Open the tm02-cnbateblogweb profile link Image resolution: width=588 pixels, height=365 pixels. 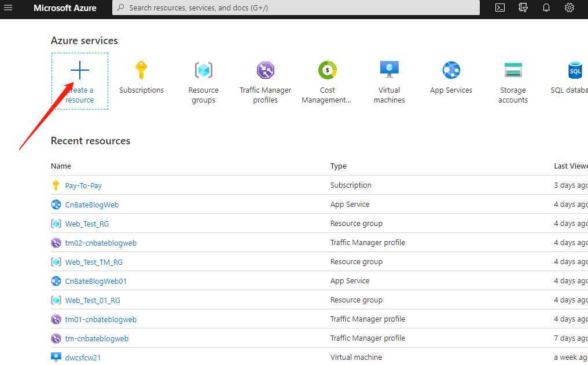[101, 243]
